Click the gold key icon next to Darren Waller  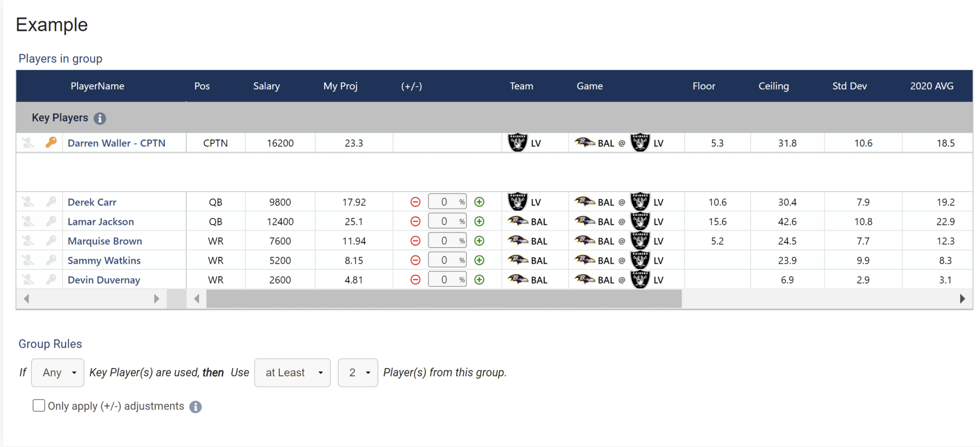point(52,143)
